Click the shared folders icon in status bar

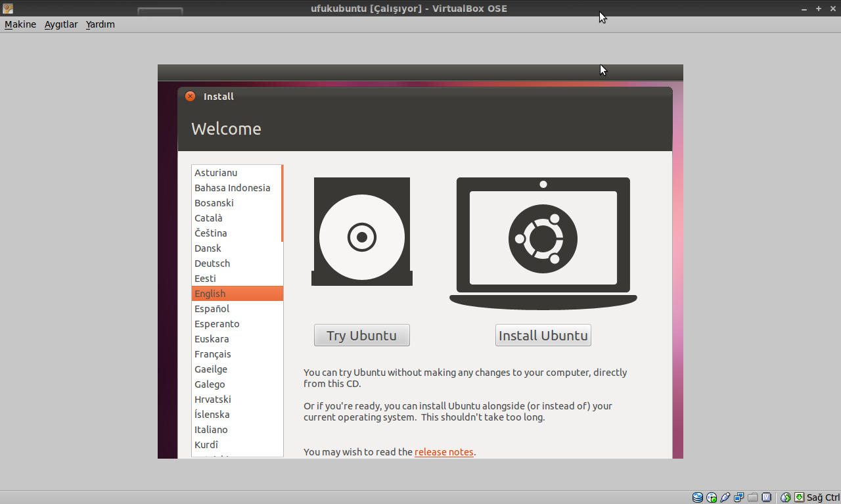click(x=752, y=497)
